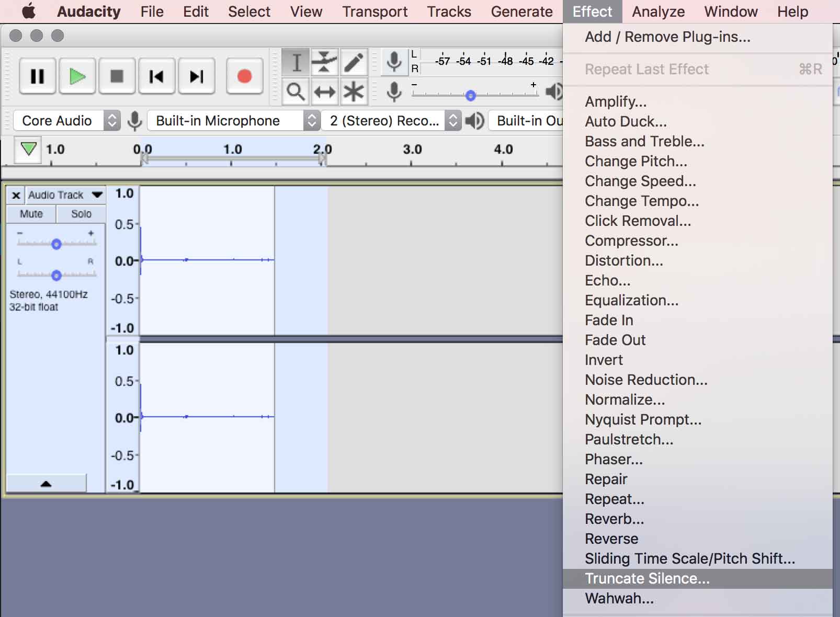Choose Amplify effect
The image size is (840, 617).
coord(698,101)
